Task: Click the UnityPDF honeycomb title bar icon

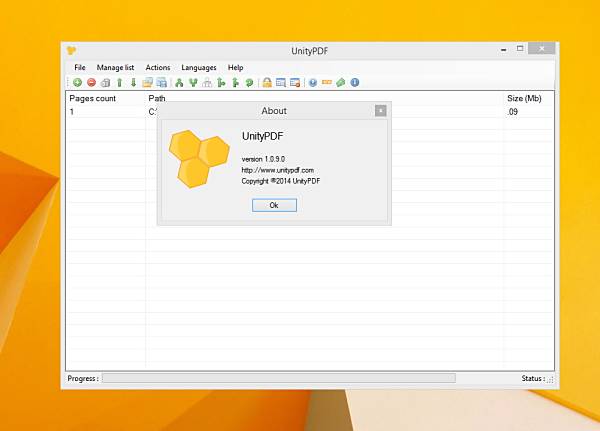Action: pyautogui.click(x=72, y=51)
